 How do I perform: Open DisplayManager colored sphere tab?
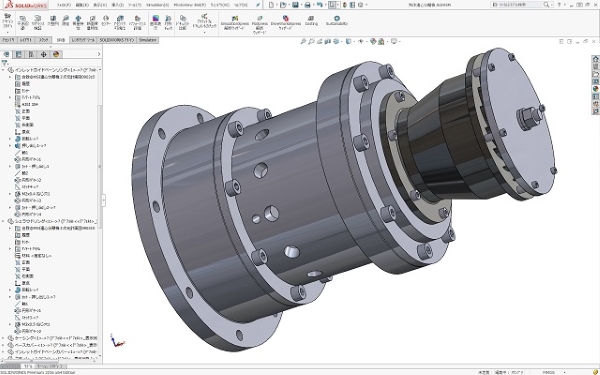(x=56, y=54)
